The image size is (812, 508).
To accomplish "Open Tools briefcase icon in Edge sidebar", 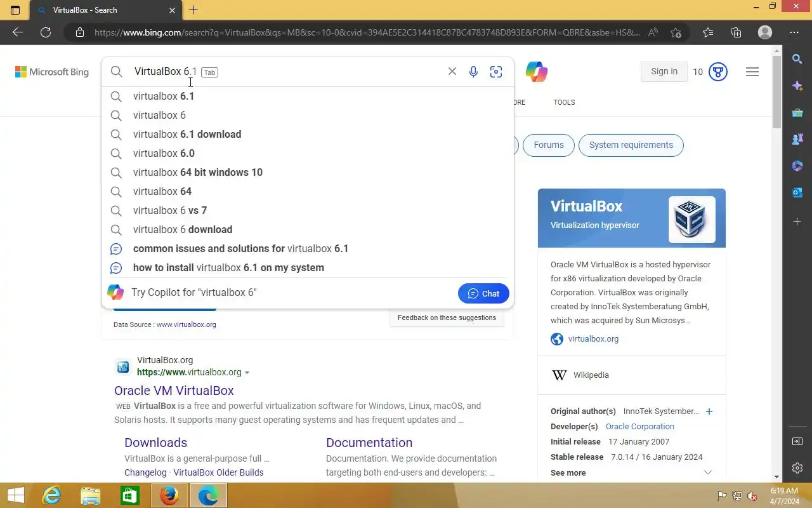I will pos(797,112).
